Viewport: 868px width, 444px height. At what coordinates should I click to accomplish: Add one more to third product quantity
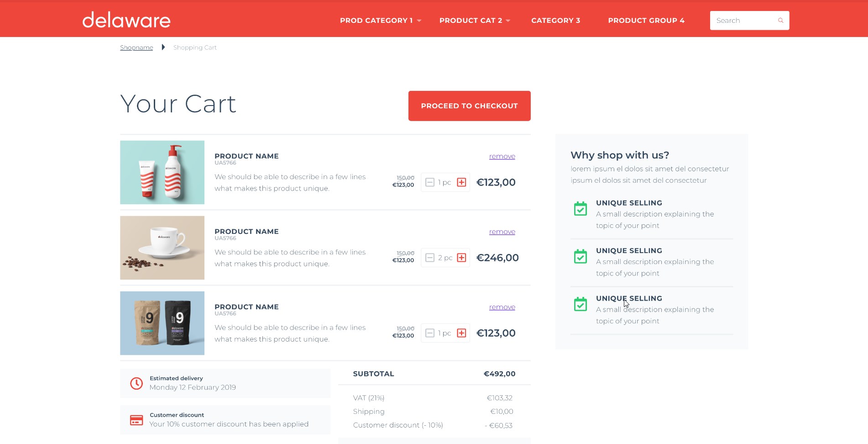[x=461, y=333]
